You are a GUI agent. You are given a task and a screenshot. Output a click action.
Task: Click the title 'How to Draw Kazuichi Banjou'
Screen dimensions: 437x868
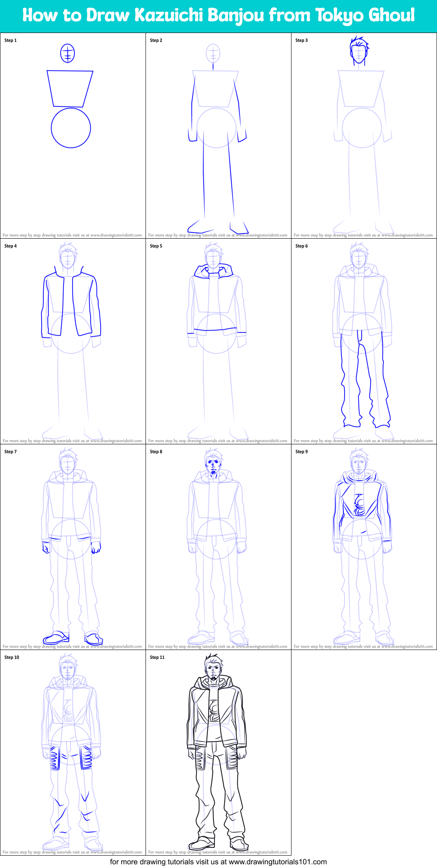point(143,15)
